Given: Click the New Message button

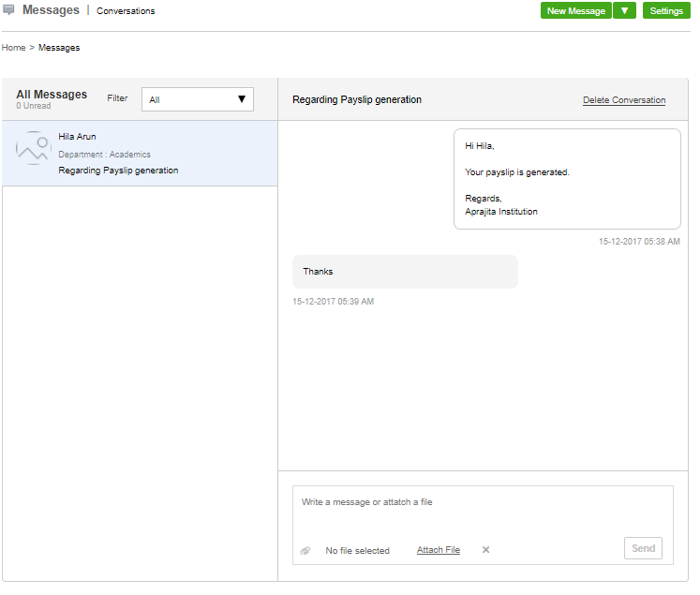Looking at the screenshot, I should (x=575, y=11).
